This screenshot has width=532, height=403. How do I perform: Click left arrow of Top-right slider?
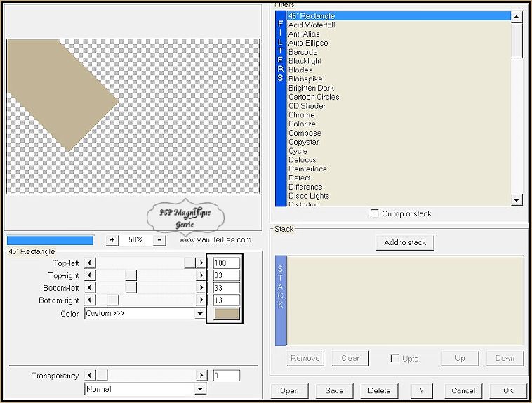(90, 275)
